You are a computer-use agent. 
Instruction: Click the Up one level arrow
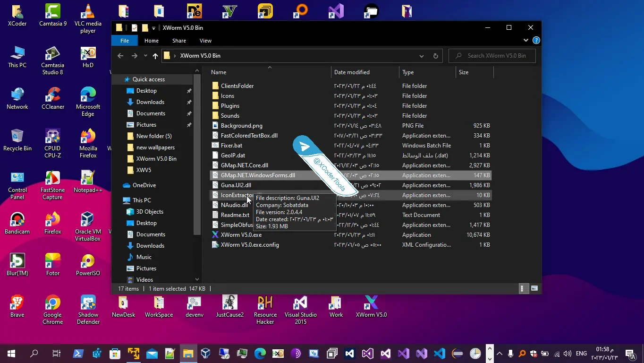pyautogui.click(x=155, y=56)
